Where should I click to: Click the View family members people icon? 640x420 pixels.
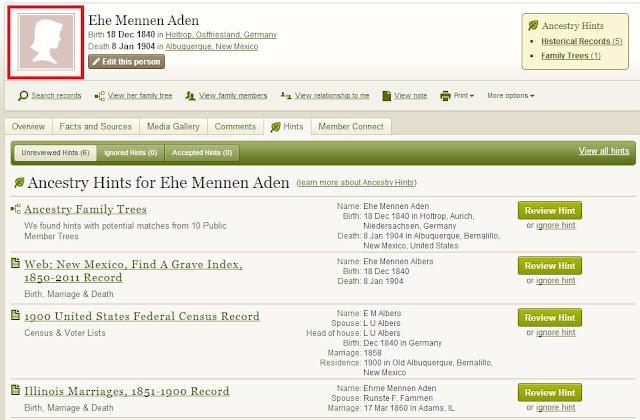(x=190, y=96)
